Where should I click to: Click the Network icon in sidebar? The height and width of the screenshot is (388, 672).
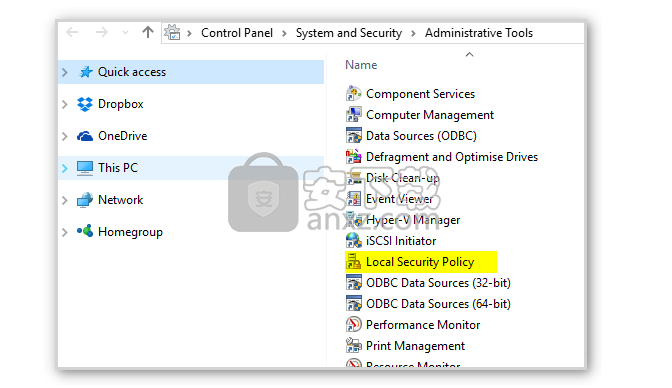pyautogui.click(x=85, y=200)
